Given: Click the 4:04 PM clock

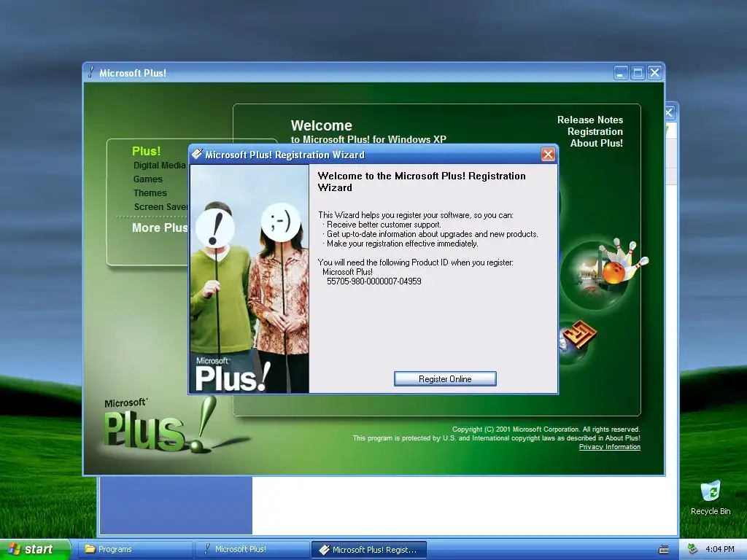Looking at the screenshot, I should 720,549.
